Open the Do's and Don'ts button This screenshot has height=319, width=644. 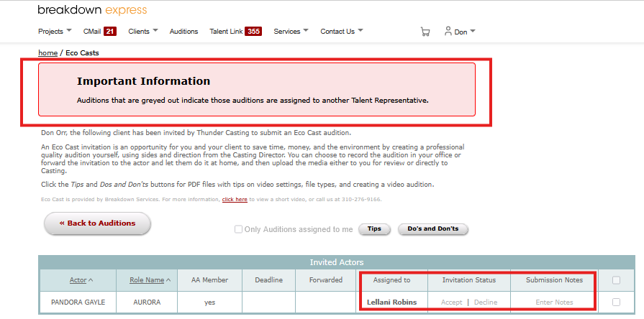coord(433,229)
